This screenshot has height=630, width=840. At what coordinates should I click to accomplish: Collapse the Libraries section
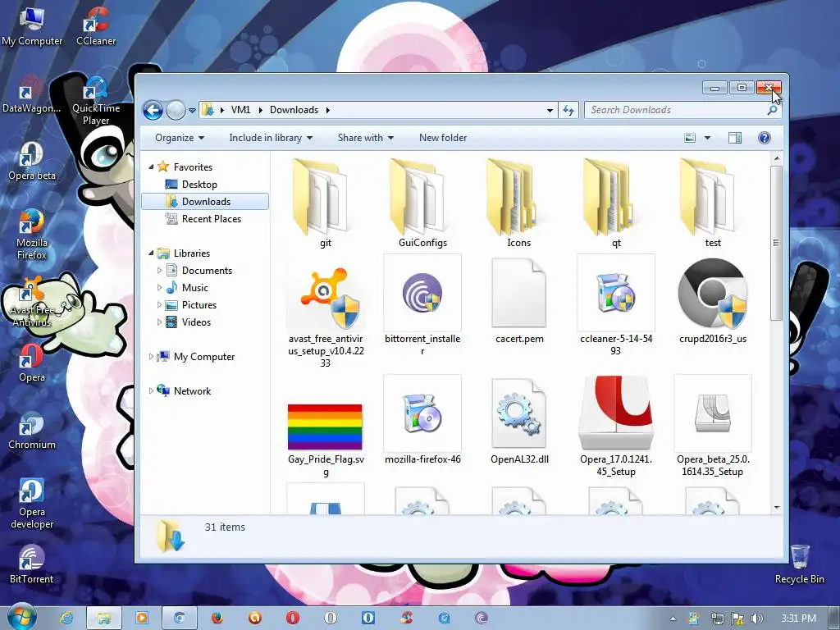(151, 253)
